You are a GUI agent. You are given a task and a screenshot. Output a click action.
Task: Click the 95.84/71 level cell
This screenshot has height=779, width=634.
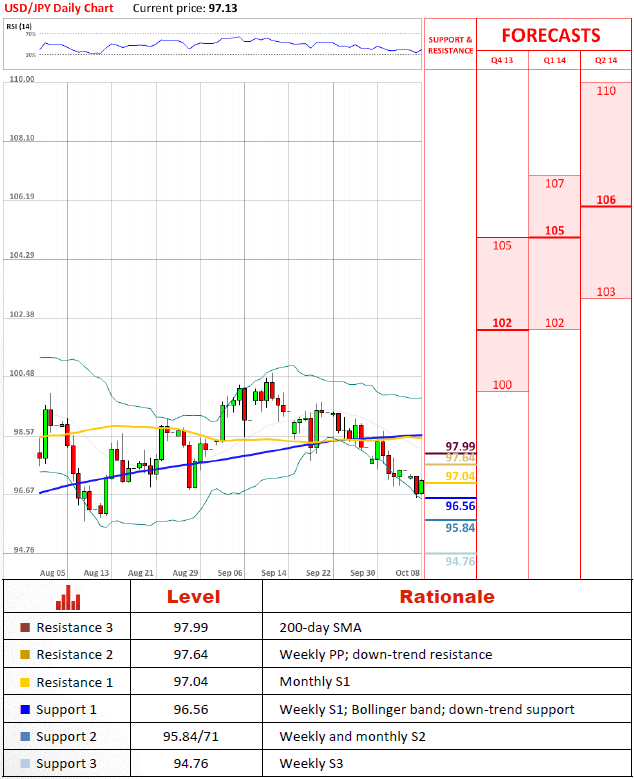(191, 736)
